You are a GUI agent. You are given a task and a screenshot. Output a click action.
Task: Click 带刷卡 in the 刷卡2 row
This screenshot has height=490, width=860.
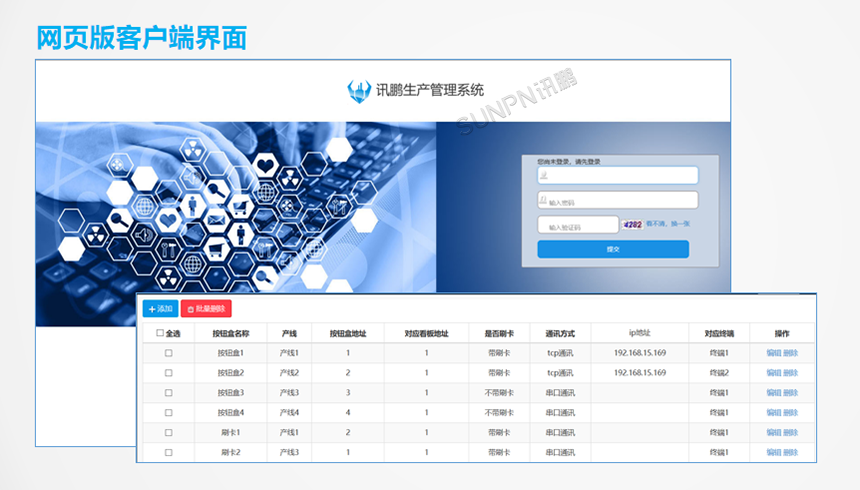point(499,452)
